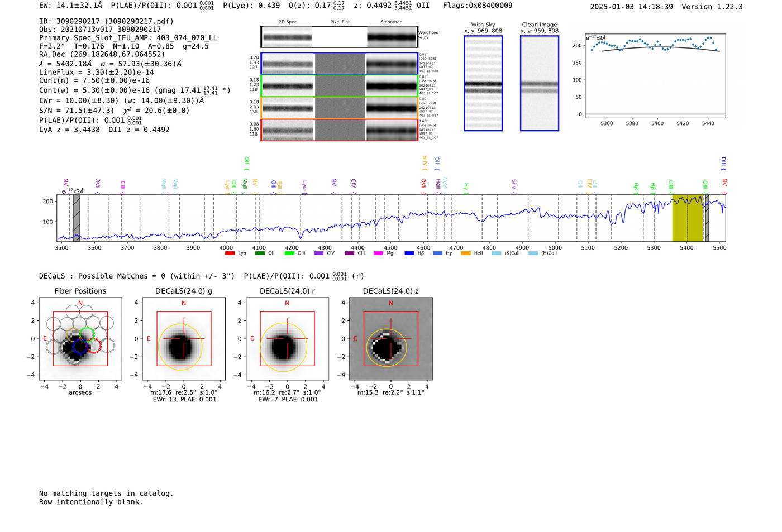Screen dimensions: 782x532
Task: Click the dark green OII legend swatch
Action: (x=260, y=253)
